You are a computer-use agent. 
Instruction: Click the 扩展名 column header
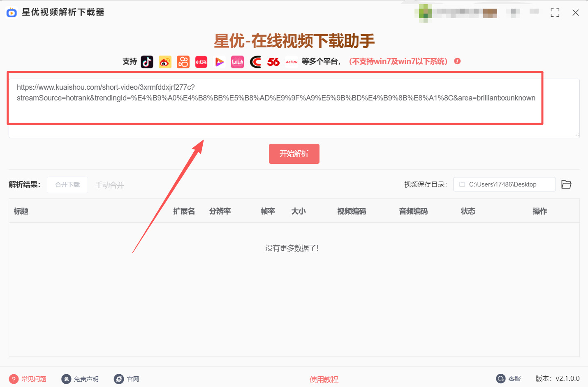[184, 211]
